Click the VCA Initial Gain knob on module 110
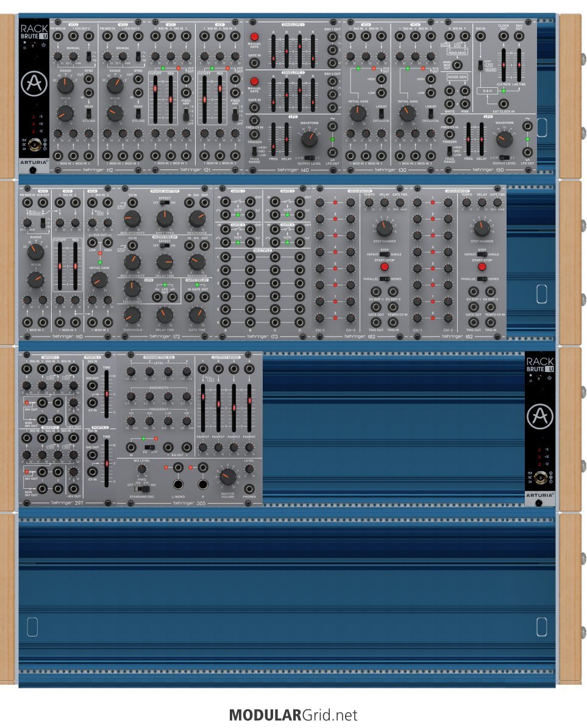587x728 pixels. (99, 279)
